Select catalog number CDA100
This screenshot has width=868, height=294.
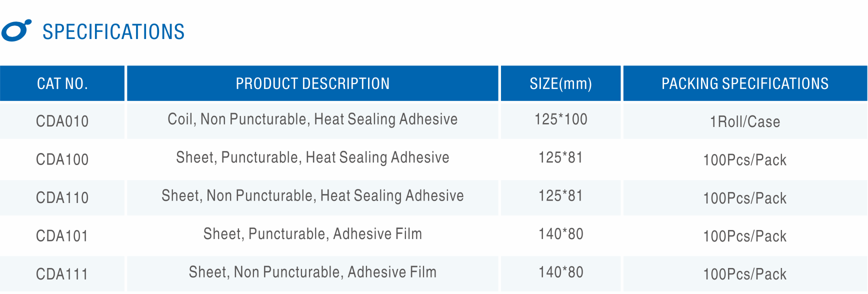click(x=62, y=159)
